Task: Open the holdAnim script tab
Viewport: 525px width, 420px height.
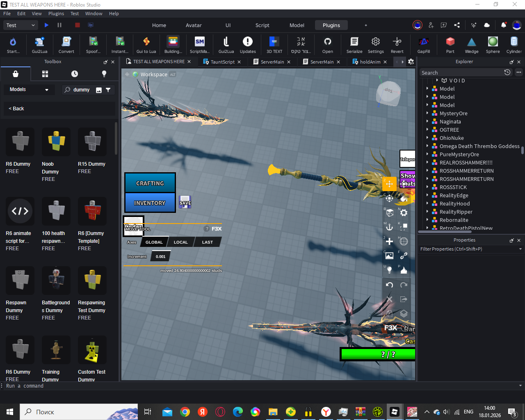Action: (x=370, y=62)
